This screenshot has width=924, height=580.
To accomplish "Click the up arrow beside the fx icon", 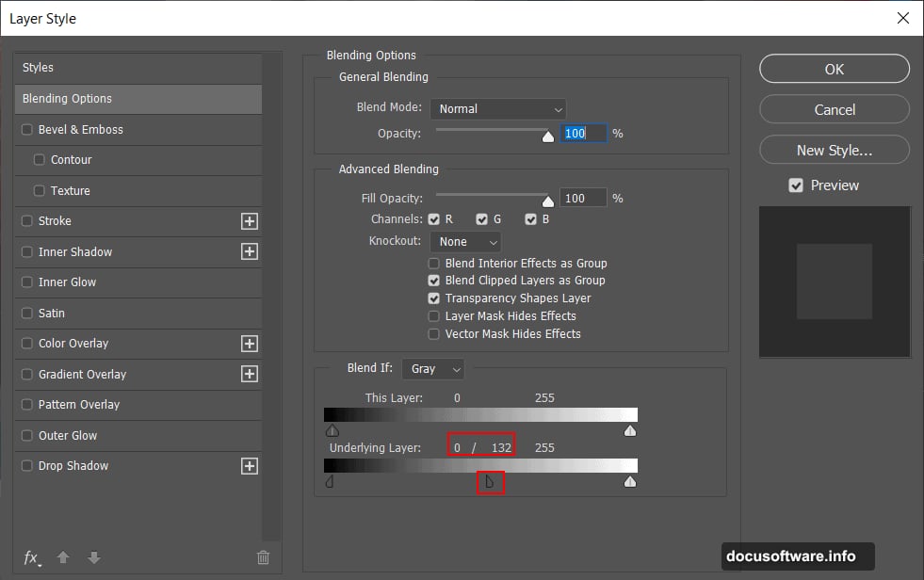I will 62,557.
